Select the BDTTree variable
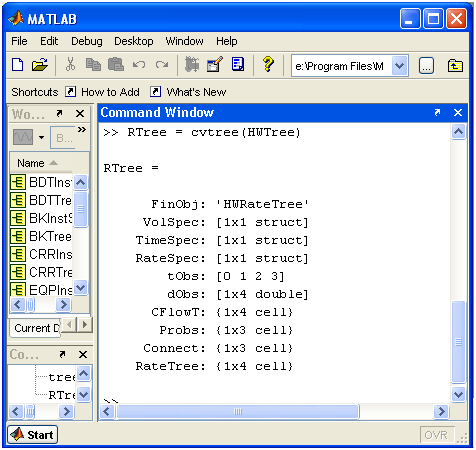The width and height of the screenshot is (476, 450). pos(41,200)
